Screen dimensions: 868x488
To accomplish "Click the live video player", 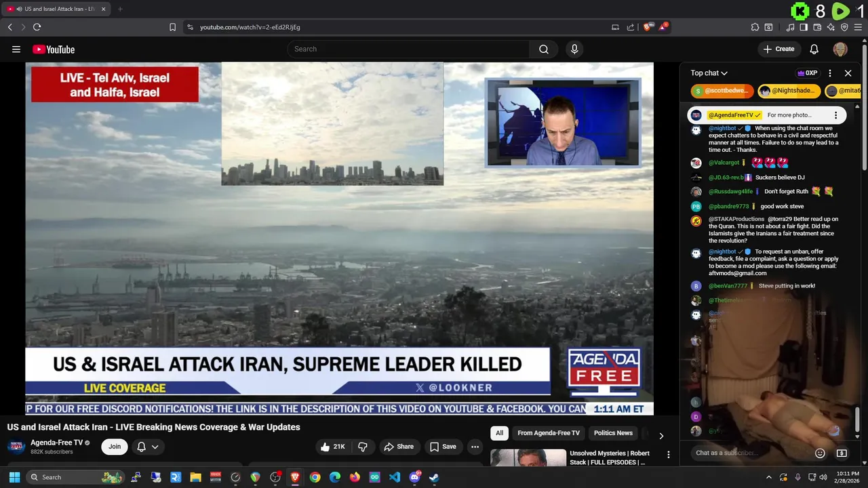I will (339, 239).
